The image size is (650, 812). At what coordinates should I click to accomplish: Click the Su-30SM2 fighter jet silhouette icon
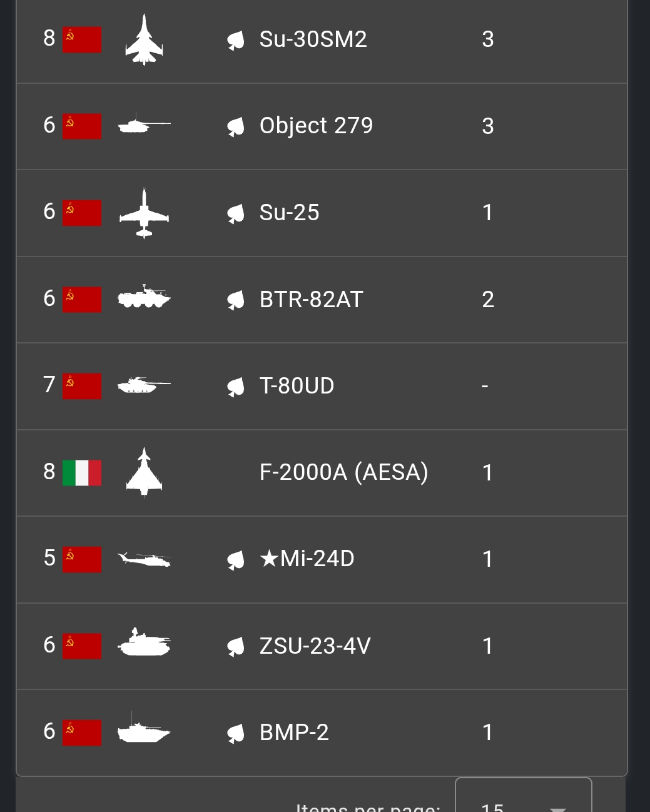(144, 39)
